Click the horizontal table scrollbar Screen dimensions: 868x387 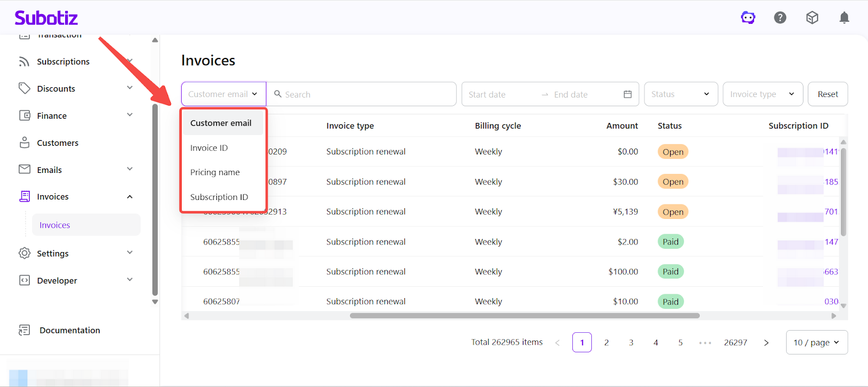point(524,315)
